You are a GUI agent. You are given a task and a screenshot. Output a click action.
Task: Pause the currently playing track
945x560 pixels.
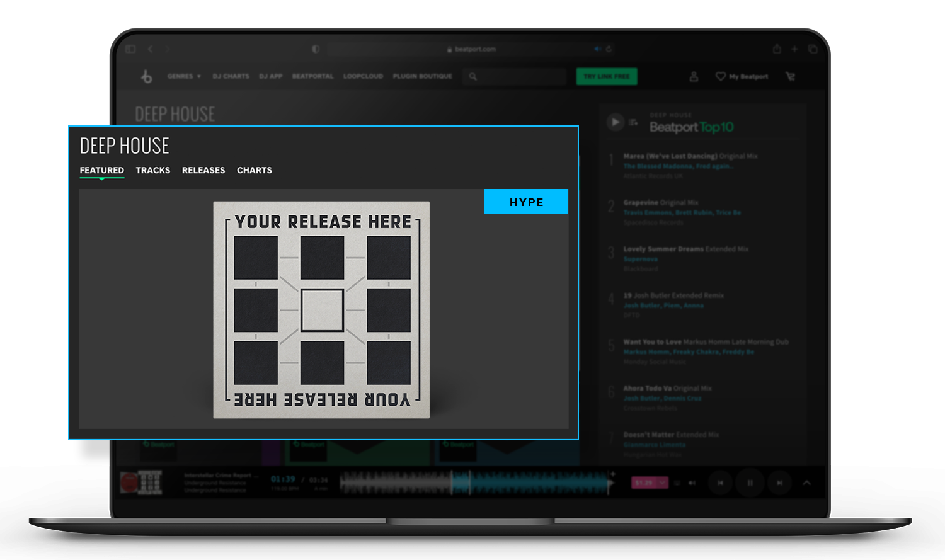pyautogui.click(x=750, y=483)
